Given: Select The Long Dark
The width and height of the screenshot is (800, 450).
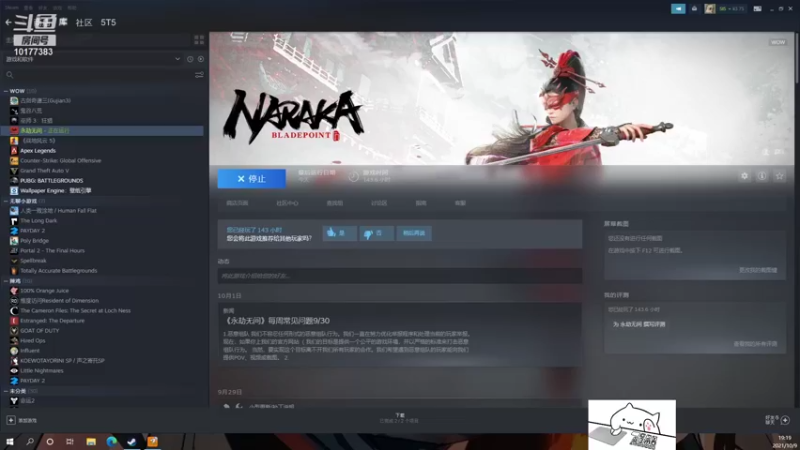Looking at the screenshot, I should [x=38, y=220].
